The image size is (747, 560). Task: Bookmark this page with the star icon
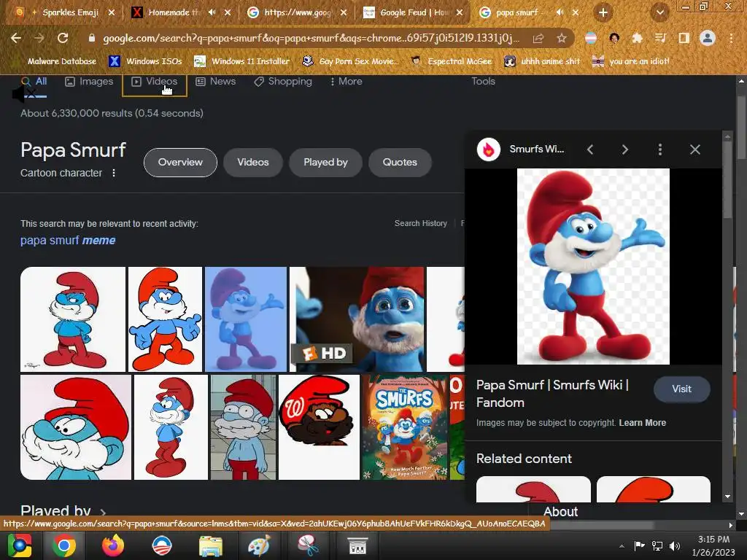[x=562, y=38]
